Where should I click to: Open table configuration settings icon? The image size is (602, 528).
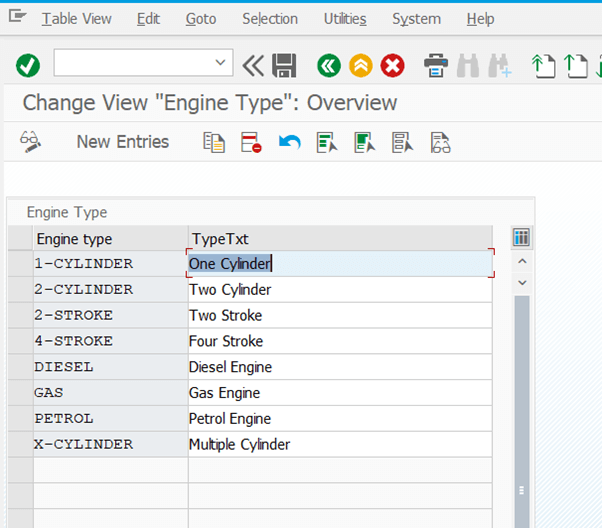[x=521, y=237]
